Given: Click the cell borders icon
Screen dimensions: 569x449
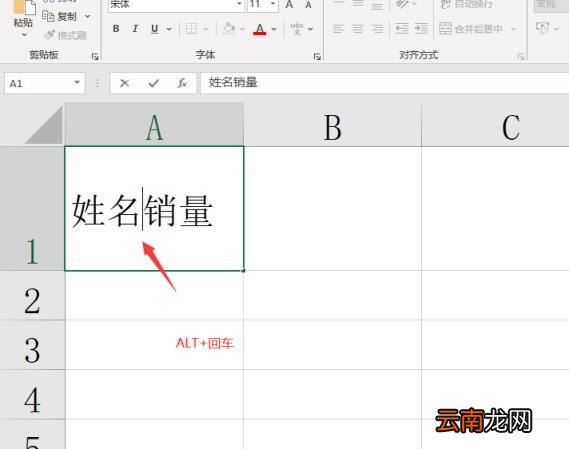Looking at the screenshot, I should [191, 29].
